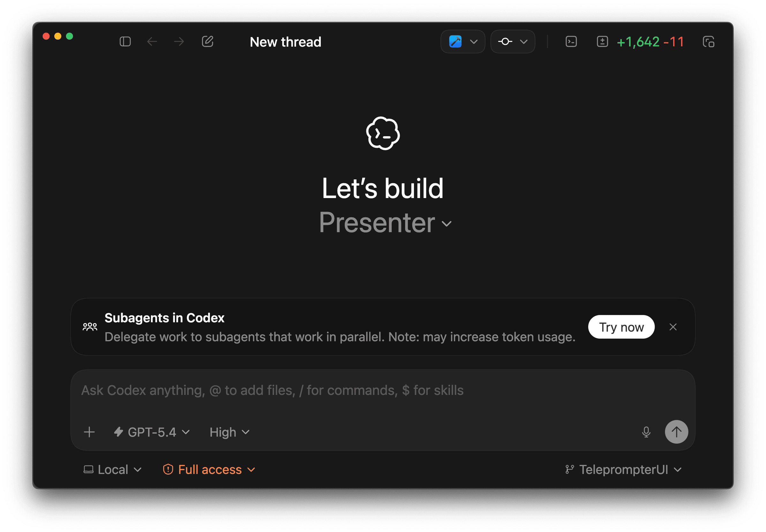Screen dimensions: 766x532
Task: Toggle the sidebar panel icon
Action: coord(125,42)
